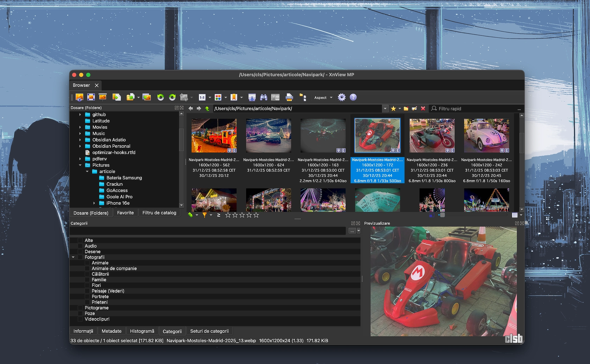Click the rotate left green arrow icon

[161, 97]
